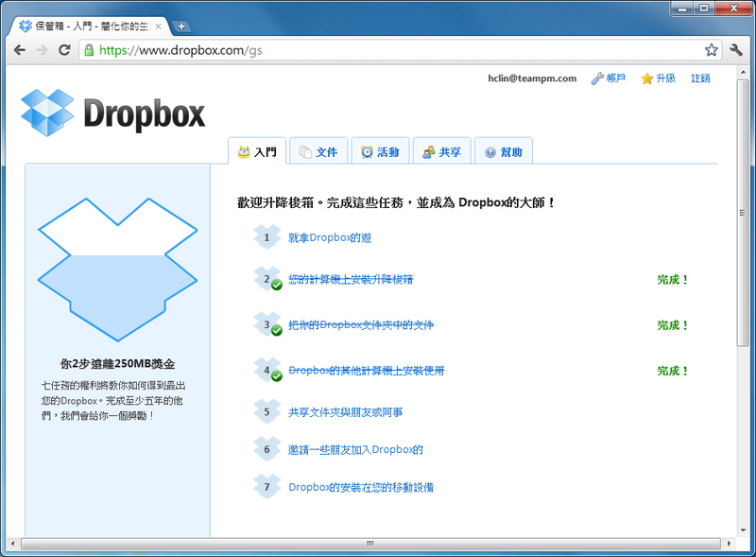Screen dimensions: 756x557
Task: Go back with the browser back arrow
Action: coord(20,50)
